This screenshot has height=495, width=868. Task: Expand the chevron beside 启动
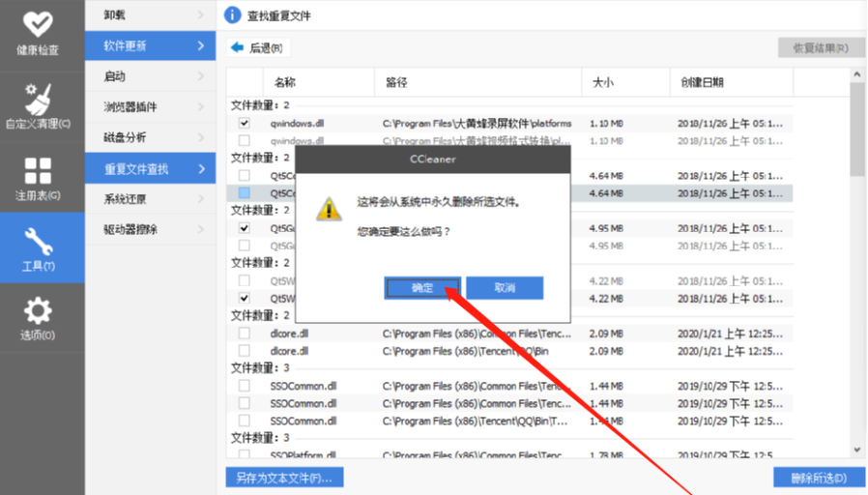point(201,76)
